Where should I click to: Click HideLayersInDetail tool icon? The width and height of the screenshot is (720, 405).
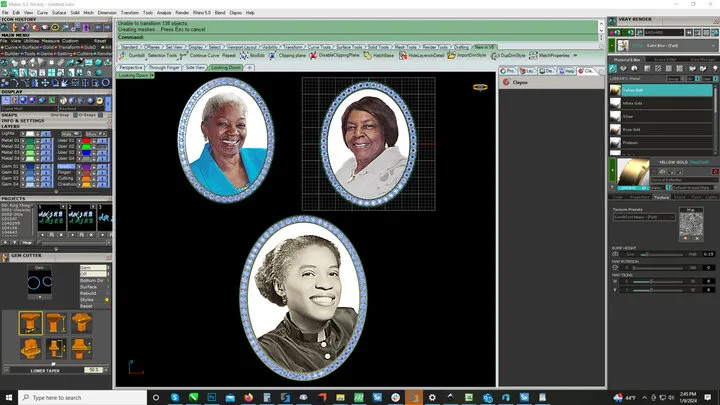tap(403, 56)
